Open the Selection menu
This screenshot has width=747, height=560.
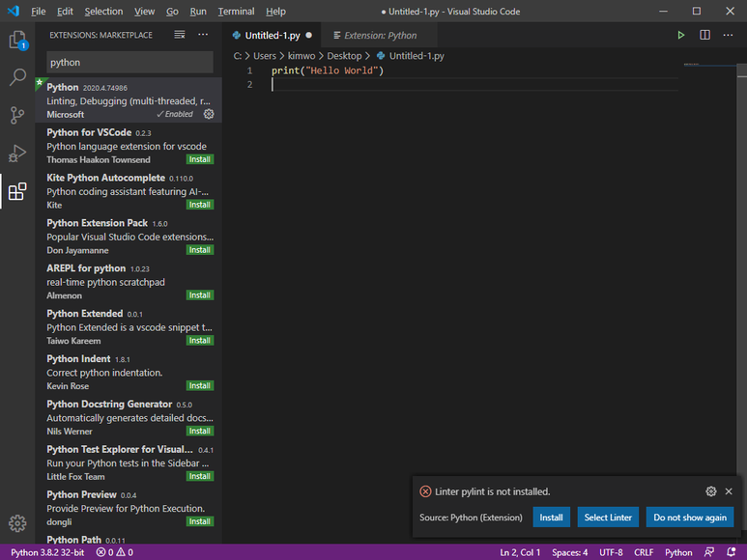tap(103, 12)
